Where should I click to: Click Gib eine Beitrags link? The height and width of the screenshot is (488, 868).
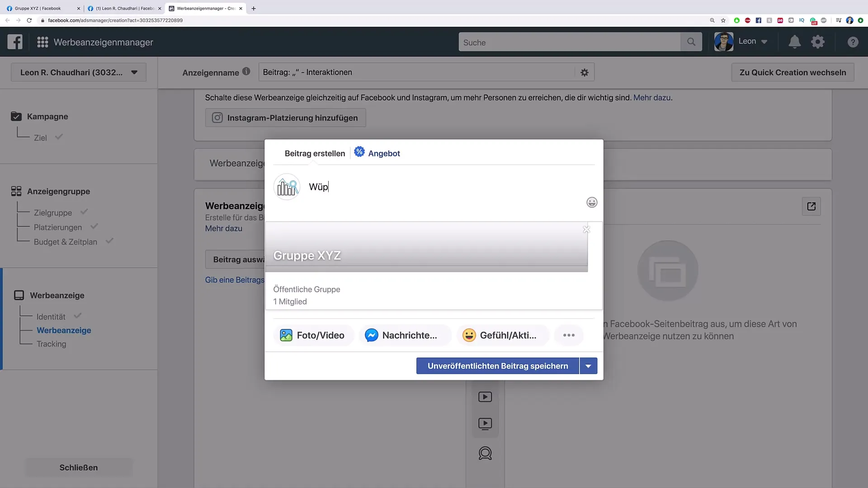click(x=235, y=280)
